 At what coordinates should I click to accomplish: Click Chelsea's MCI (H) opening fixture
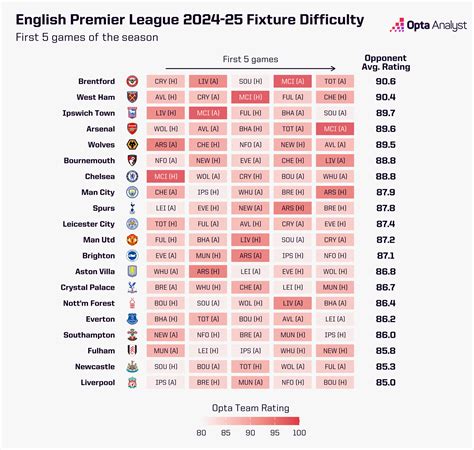(166, 176)
